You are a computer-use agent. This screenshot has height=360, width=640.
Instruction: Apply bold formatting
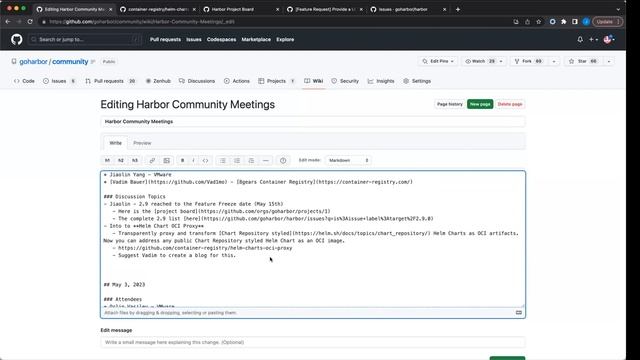pos(182,160)
